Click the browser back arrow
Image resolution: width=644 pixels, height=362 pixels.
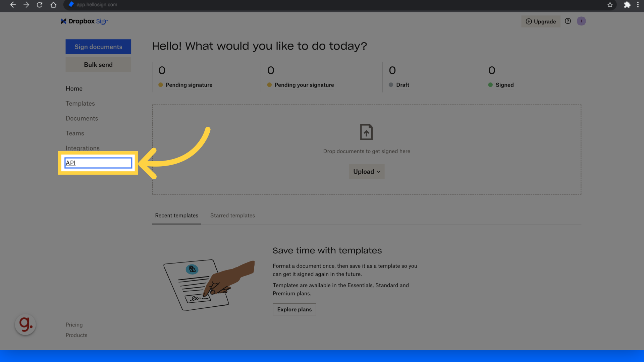pyautogui.click(x=13, y=5)
